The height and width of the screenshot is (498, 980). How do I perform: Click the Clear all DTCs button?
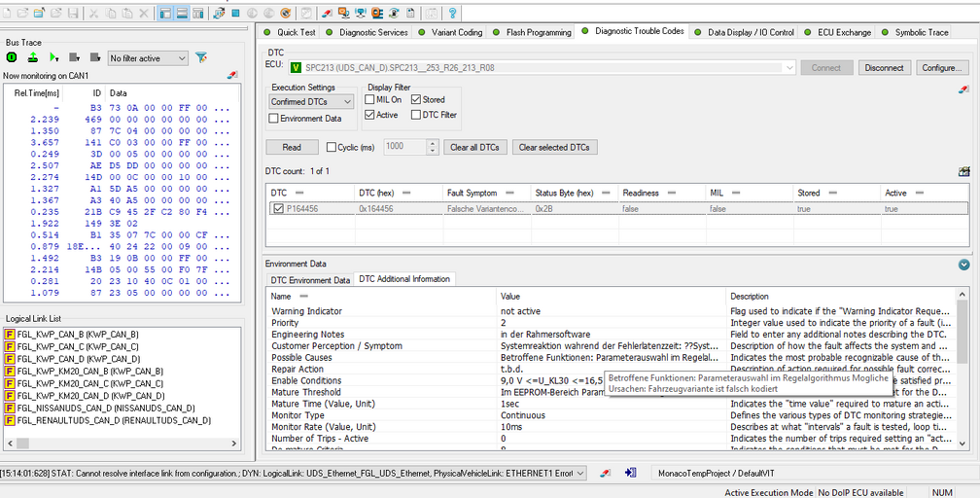[475, 148]
